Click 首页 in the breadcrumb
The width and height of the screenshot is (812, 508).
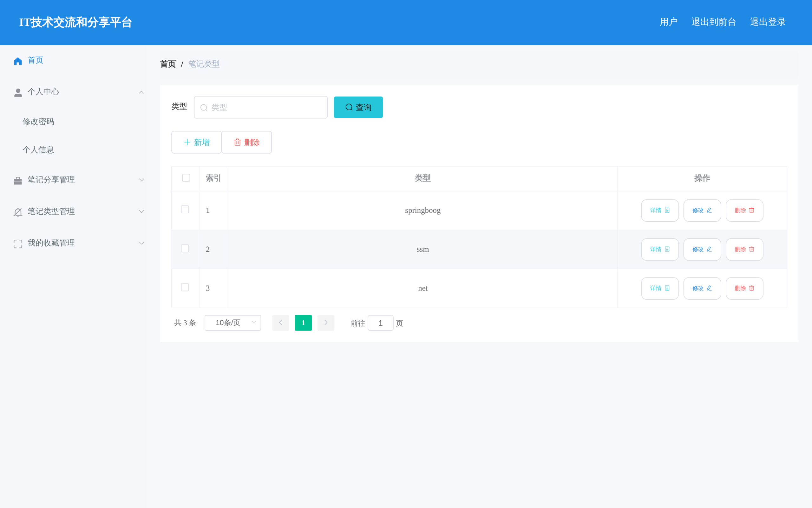[x=168, y=64]
